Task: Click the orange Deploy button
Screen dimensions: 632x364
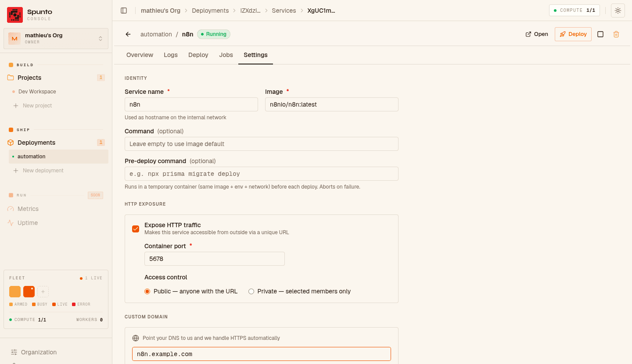Action: click(x=573, y=34)
